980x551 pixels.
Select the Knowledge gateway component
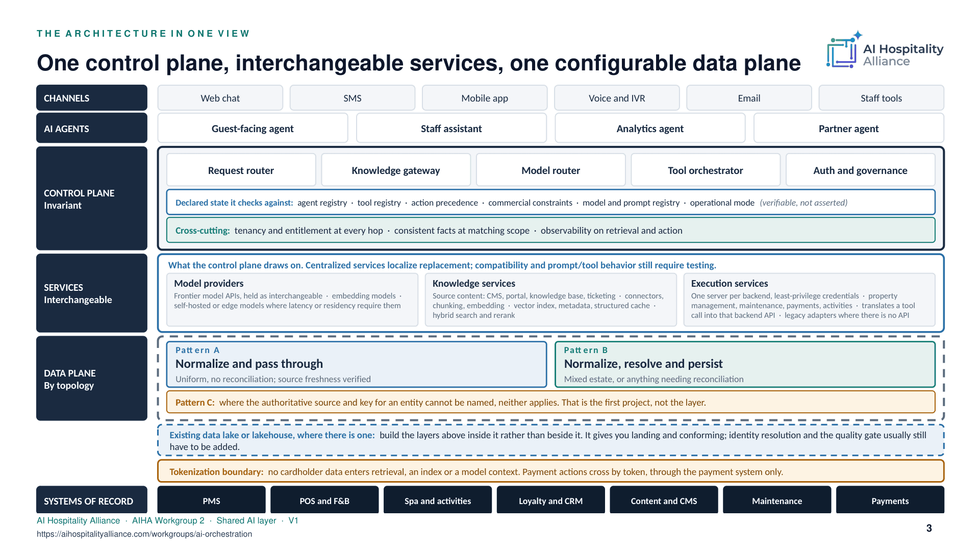[x=396, y=170]
